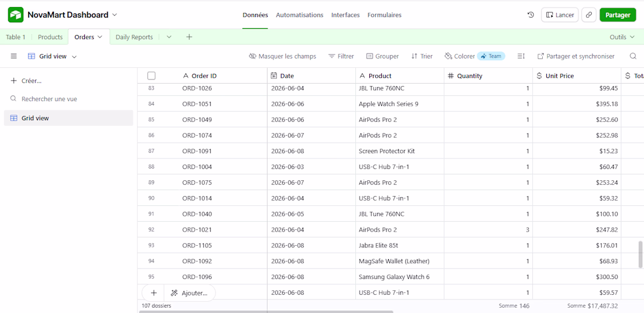Select the Jabra Elite 85t cell
The height and width of the screenshot is (313, 644).
pyautogui.click(x=400, y=245)
